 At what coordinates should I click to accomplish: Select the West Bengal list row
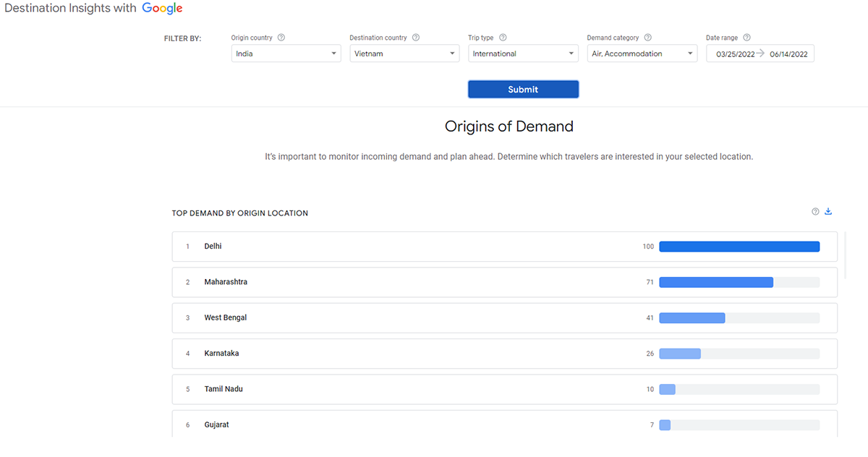[504, 317]
